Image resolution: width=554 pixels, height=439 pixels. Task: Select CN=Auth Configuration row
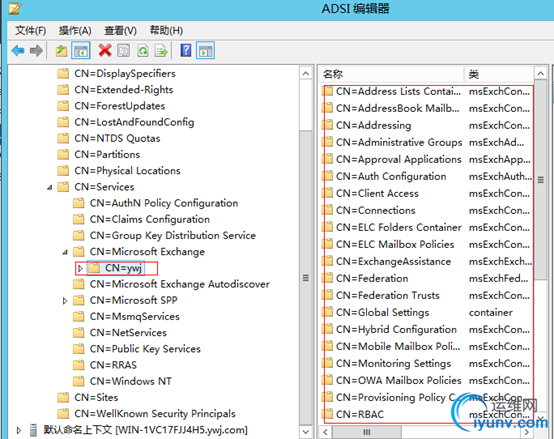427,176
